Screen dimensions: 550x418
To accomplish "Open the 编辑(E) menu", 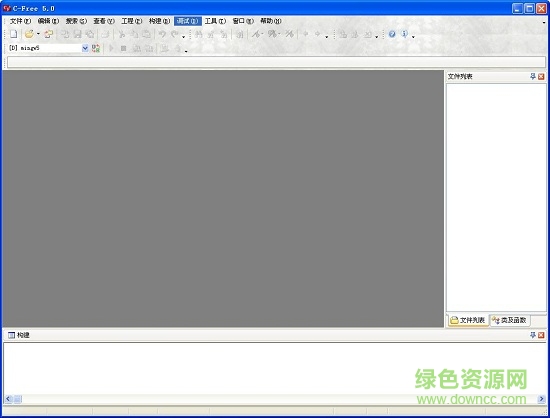I will coord(48,21).
